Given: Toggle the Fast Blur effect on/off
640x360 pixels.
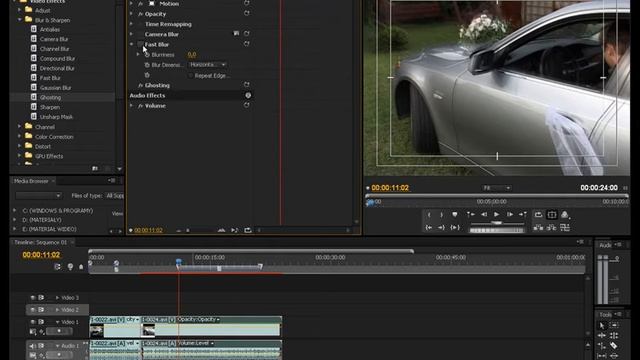Looking at the screenshot, I should click(140, 44).
